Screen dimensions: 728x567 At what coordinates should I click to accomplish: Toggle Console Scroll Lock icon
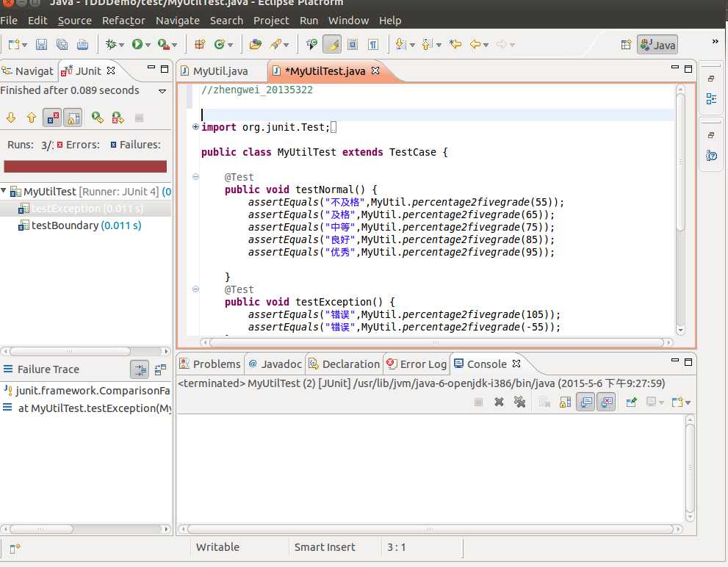(x=566, y=402)
